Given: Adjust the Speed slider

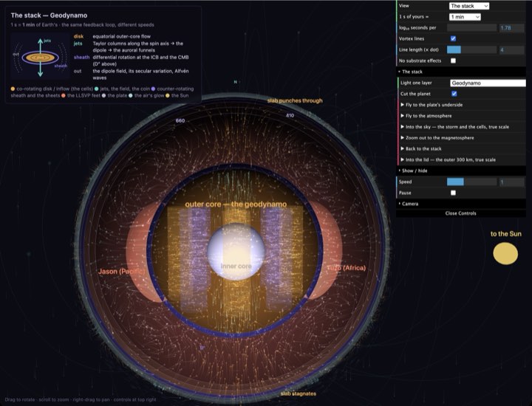Looking at the screenshot, I should [x=471, y=182].
